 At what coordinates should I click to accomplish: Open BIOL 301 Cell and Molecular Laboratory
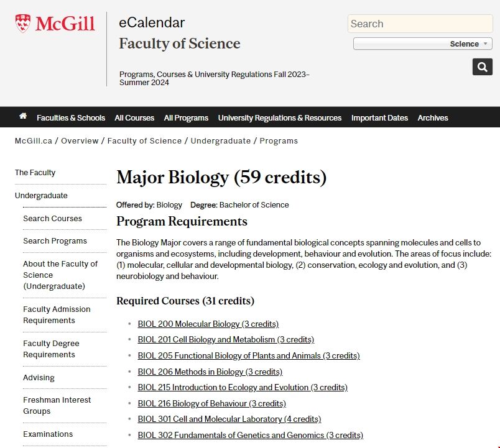point(229,419)
